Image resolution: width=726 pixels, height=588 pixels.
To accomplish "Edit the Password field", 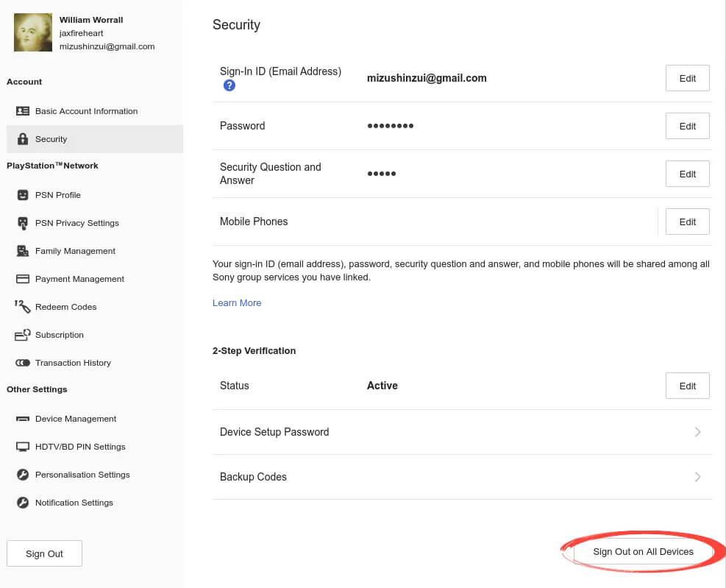I will pos(687,126).
